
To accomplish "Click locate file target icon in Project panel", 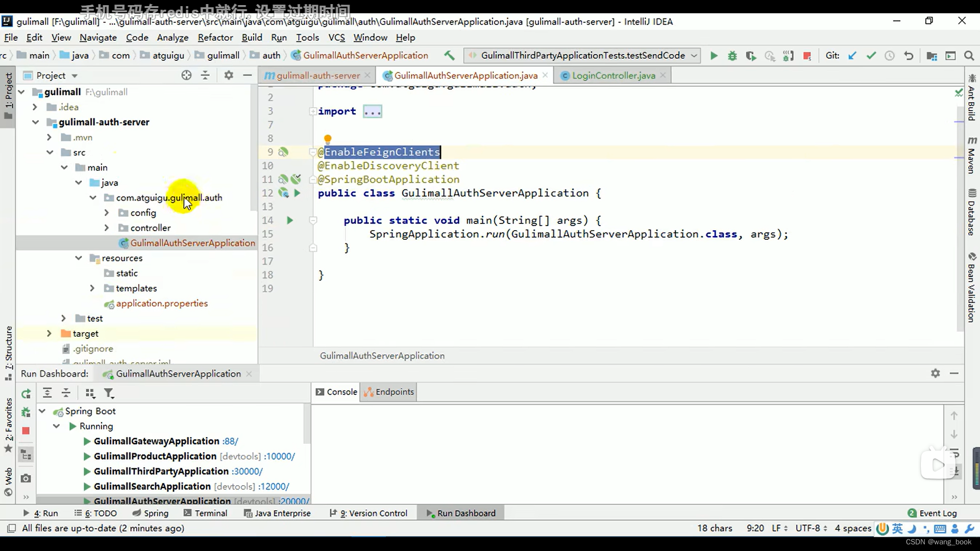I will [x=186, y=76].
